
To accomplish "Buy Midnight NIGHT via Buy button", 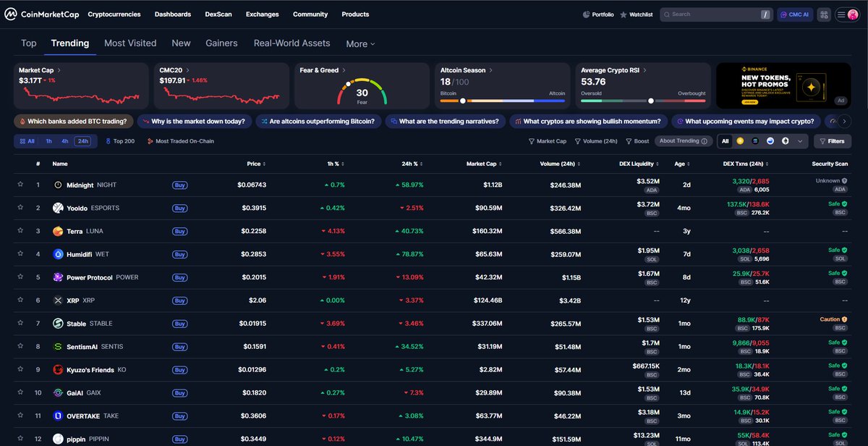I will (180, 185).
